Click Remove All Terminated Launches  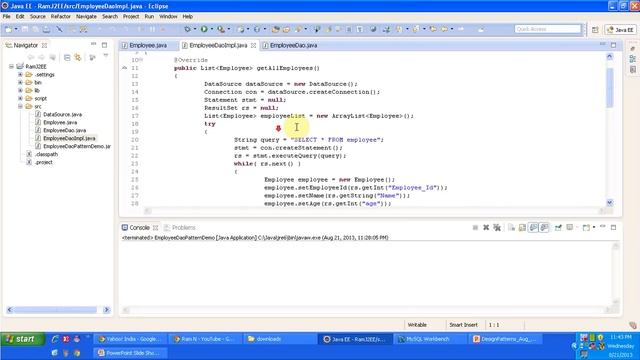click(497, 227)
